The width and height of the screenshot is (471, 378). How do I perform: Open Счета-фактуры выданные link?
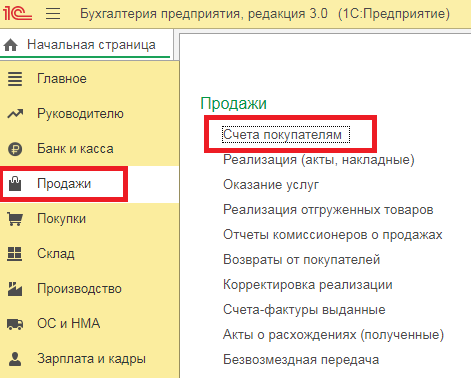pyautogui.click(x=304, y=310)
